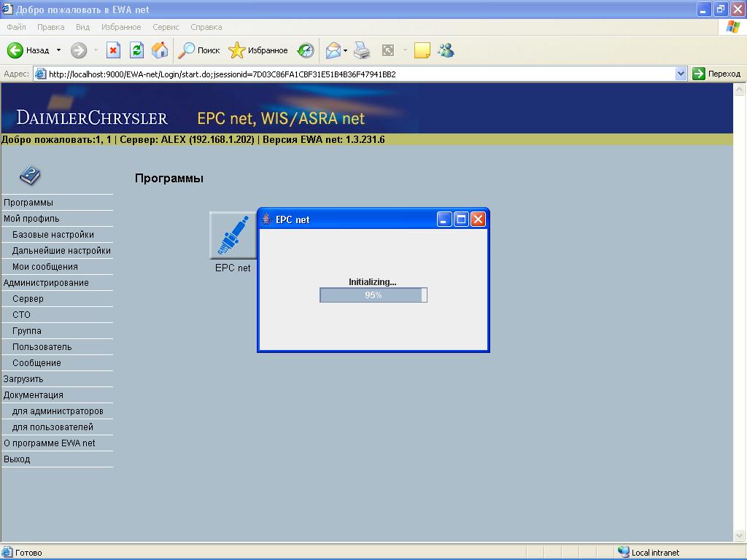Open documentation для администраторов
This screenshot has height=560, width=747.
pos(58,411)
